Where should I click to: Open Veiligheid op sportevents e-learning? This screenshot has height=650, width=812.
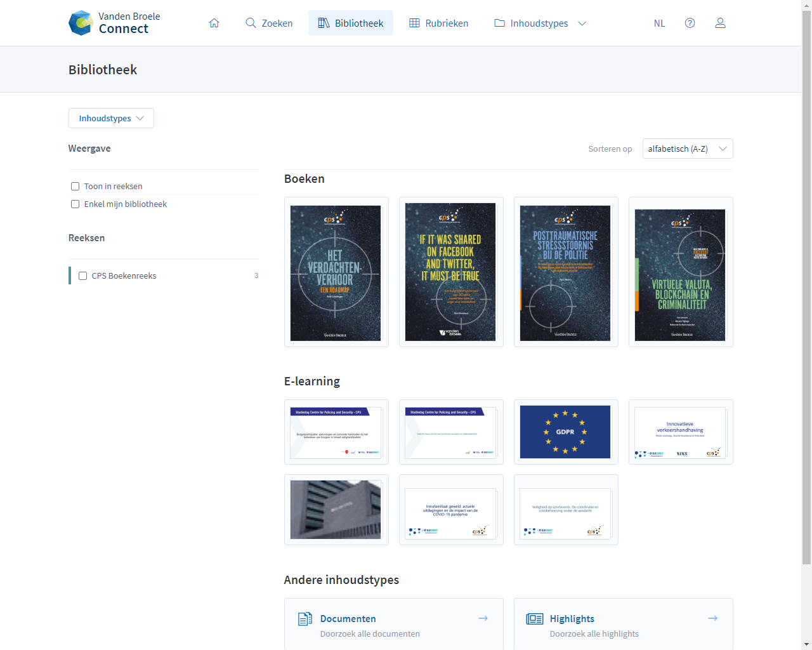point(566,510)
